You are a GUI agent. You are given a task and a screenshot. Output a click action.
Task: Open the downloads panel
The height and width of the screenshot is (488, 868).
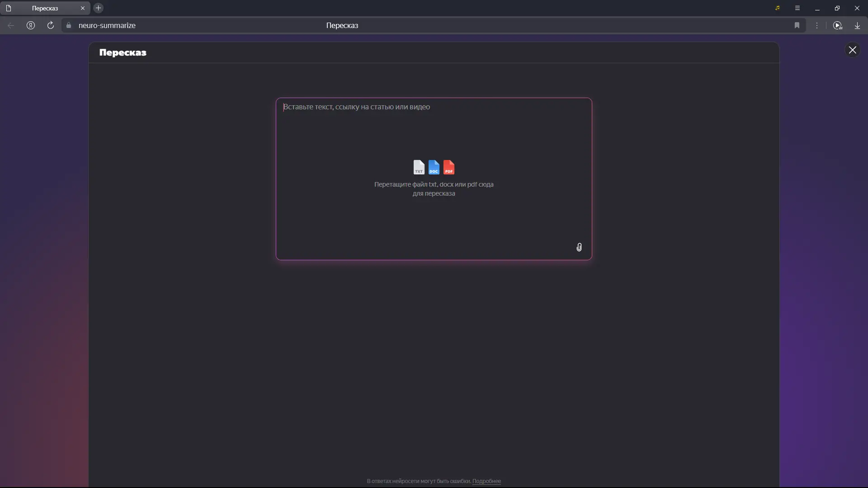tap(857, 25)
